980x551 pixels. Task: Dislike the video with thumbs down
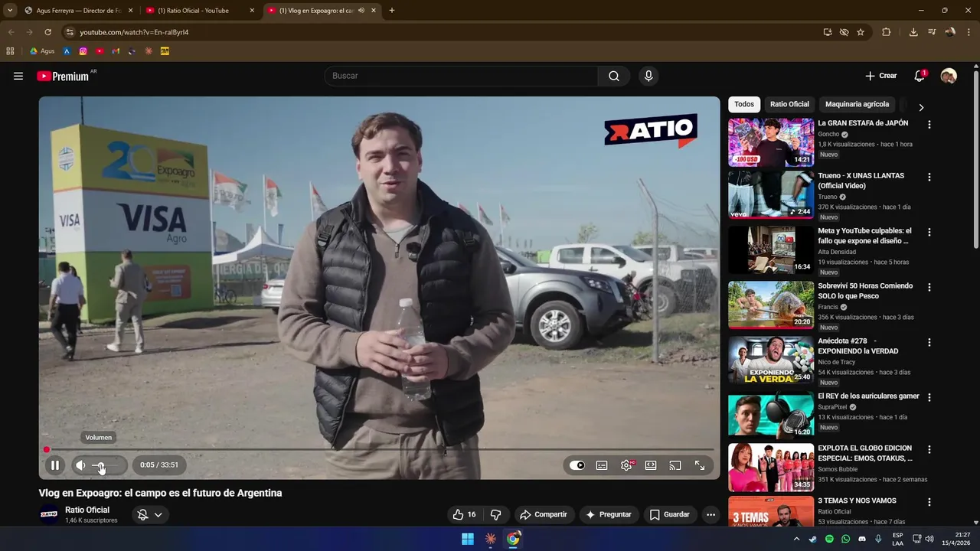click(x=496, y=514)
